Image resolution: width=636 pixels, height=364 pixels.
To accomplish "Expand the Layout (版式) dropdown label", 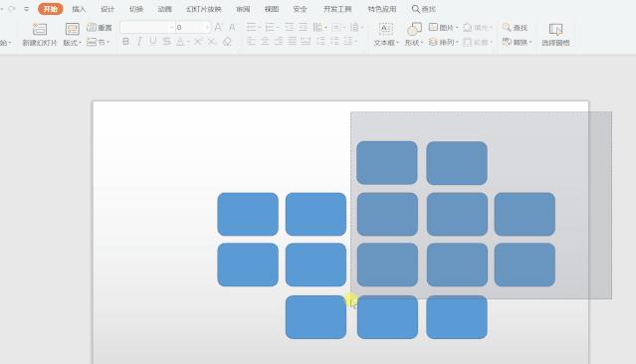I will 73,43.
